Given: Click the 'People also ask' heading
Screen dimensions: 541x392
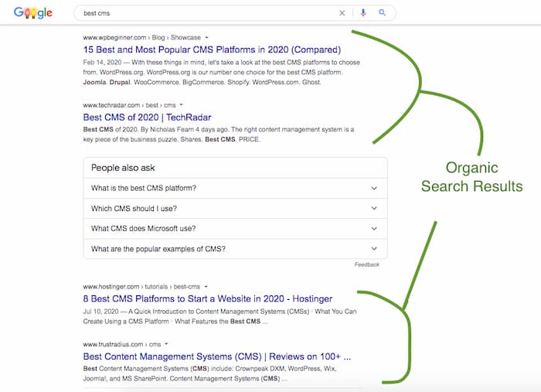Looking at the screenshot, I should tap(123, 168).
